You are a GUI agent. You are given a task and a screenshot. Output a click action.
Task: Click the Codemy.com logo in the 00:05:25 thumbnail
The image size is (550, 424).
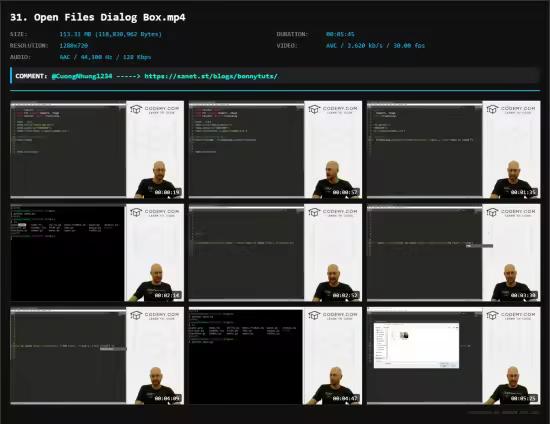[x=511, y=316]
